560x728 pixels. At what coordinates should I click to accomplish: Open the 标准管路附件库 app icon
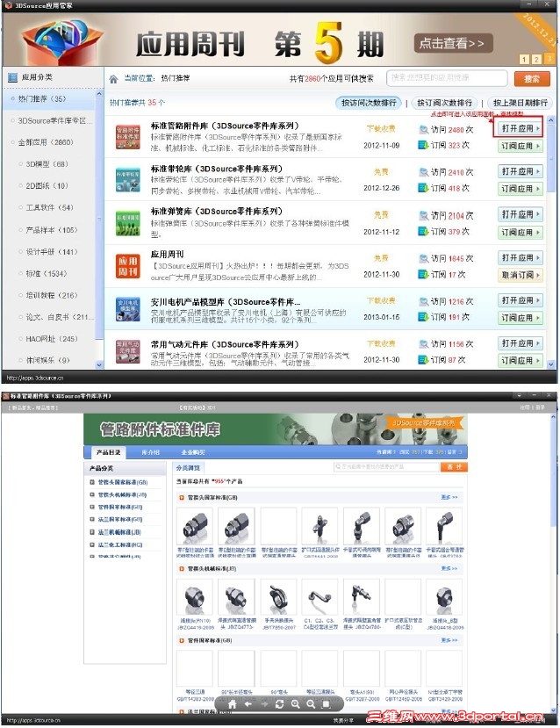pyautogui.click(x=127, y=137)
